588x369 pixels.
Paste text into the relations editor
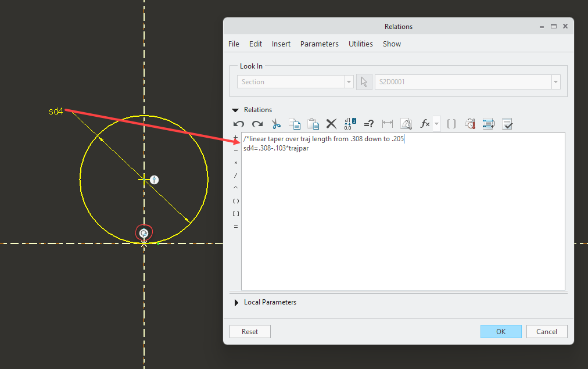tap(314, 124)
